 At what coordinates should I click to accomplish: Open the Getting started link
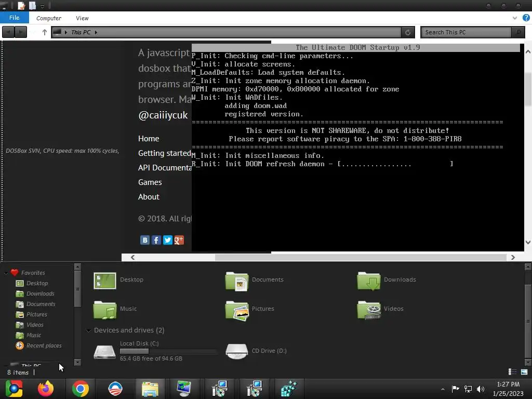click(165, 153)
